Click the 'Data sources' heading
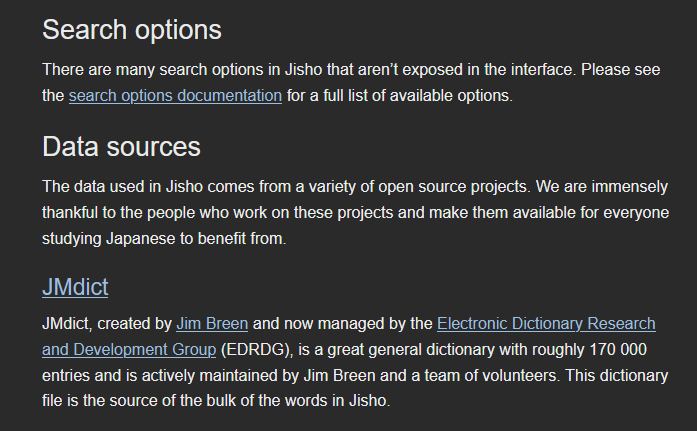This screenshot has height=431, width=697. [x=121, y=147]
